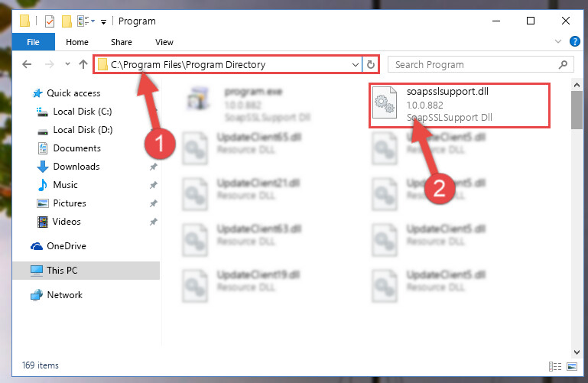Screen dimensions: 588x383
Task: Open Local Disk (D:) in sidebar
Action: click(83, 130)
